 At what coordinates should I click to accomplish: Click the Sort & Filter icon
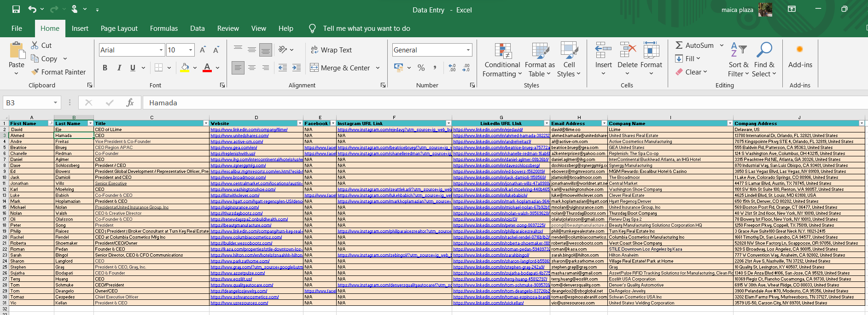point(739,50)
